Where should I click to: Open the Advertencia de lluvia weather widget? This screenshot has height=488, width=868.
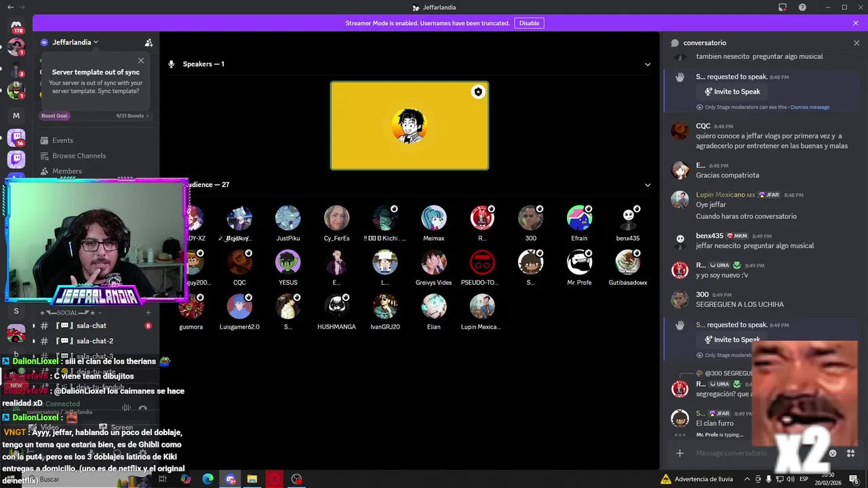click(x=697, y=479)
